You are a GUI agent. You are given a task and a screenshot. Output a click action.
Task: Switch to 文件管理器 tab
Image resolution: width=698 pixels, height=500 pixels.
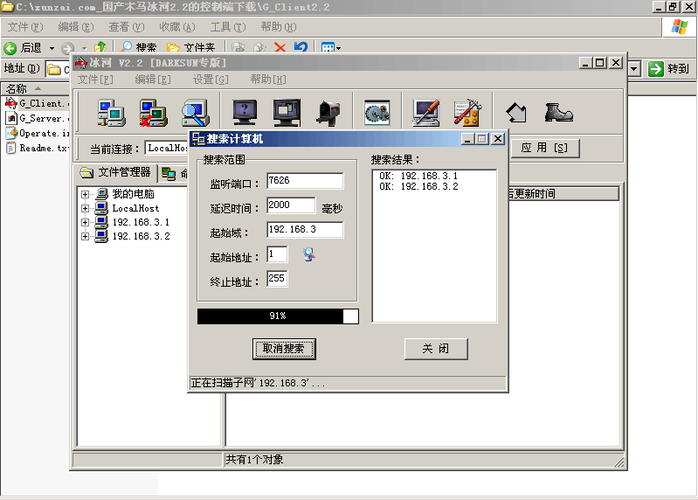tap(116, 173)
